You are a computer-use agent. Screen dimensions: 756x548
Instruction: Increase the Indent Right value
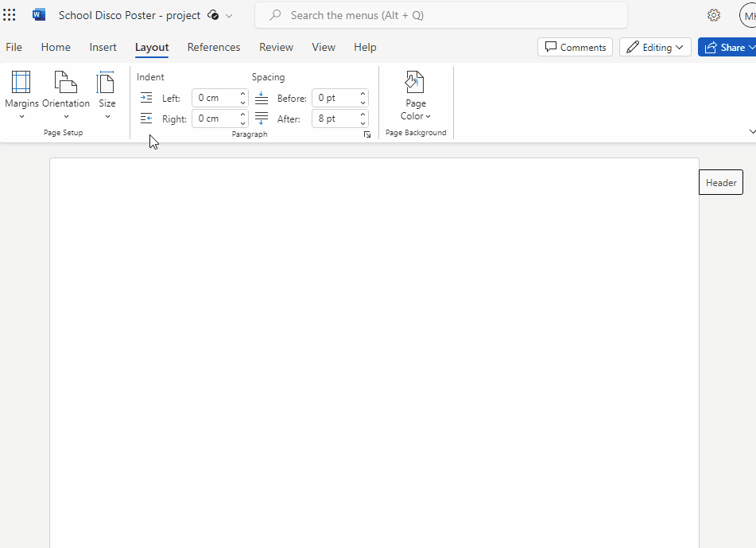click(243, 115)
